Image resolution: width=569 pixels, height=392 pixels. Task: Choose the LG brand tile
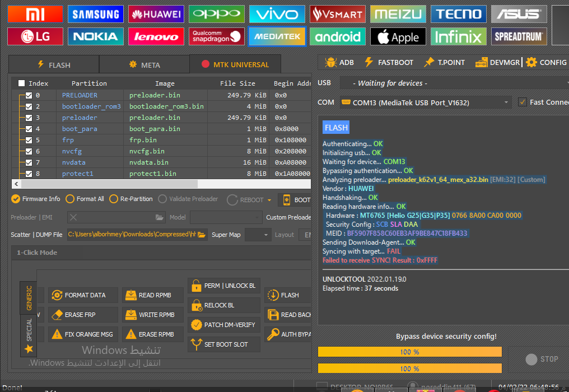point(35,36)
